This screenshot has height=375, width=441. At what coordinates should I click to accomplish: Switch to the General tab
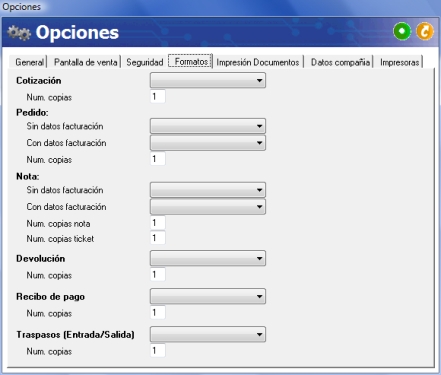point(29,62)
